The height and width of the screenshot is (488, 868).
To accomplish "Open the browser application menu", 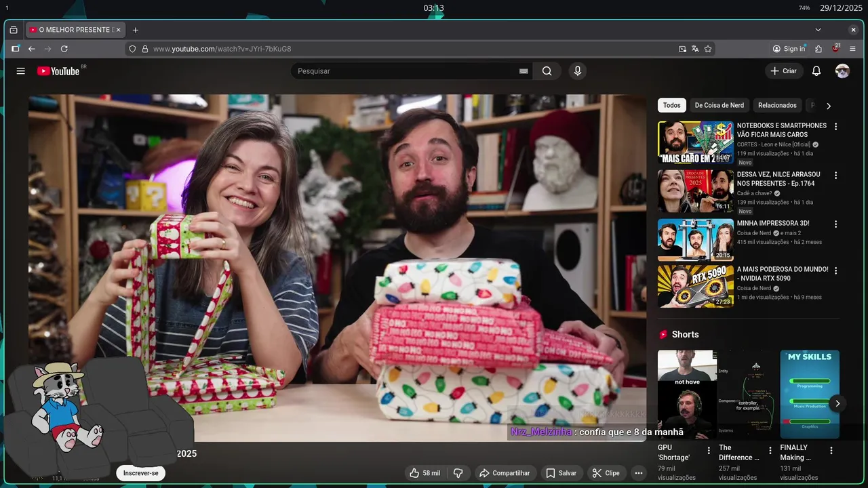I will tap(852, 49).
